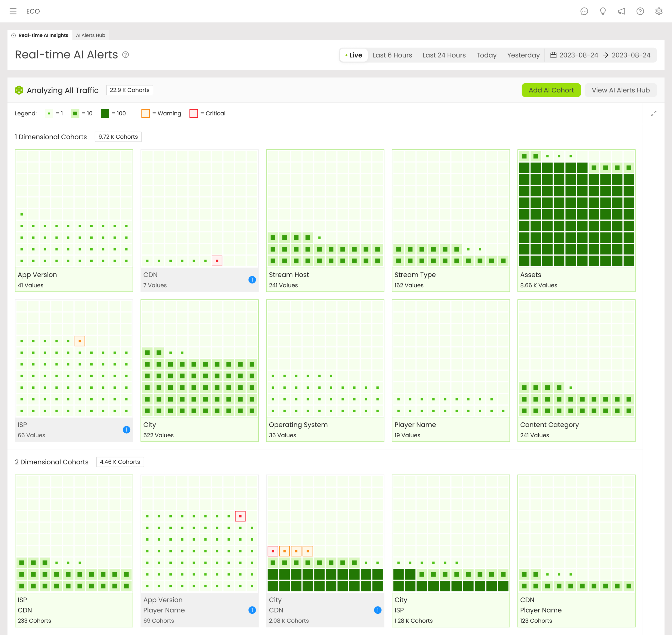Image resolution: width=672 pixels, height=635 pixels.
Task: Select the Last 6 Hours range
Action: coord(392,55)
